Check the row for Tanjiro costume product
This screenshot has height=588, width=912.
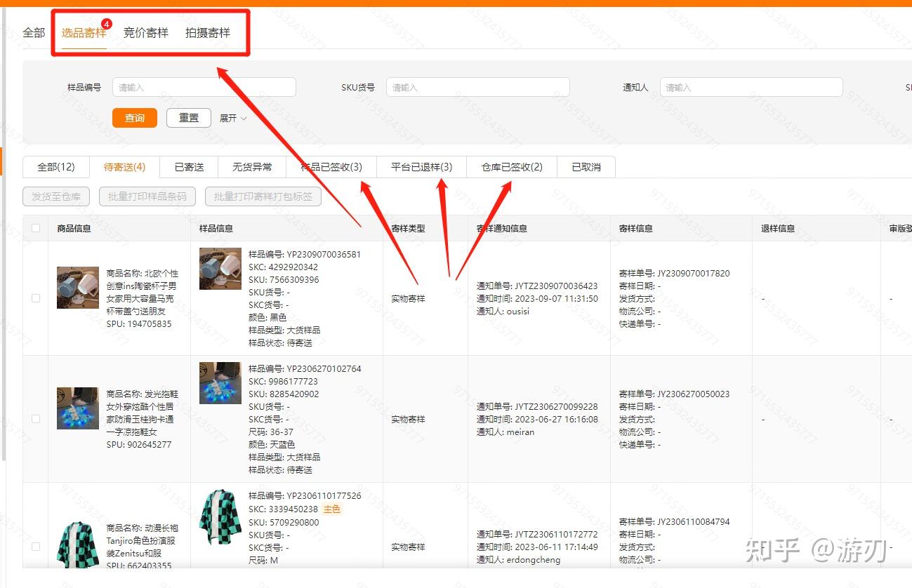[x=36, y=547]
